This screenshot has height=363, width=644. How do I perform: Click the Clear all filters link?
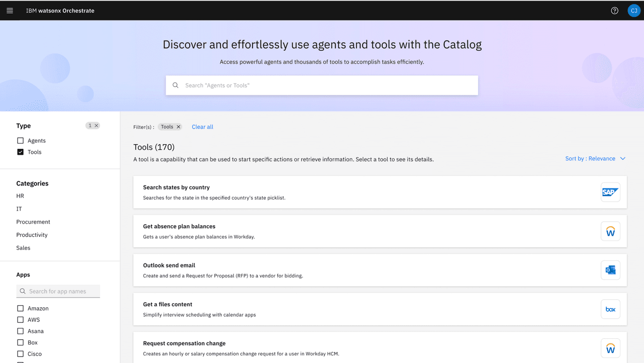click(x=202, y=127)
